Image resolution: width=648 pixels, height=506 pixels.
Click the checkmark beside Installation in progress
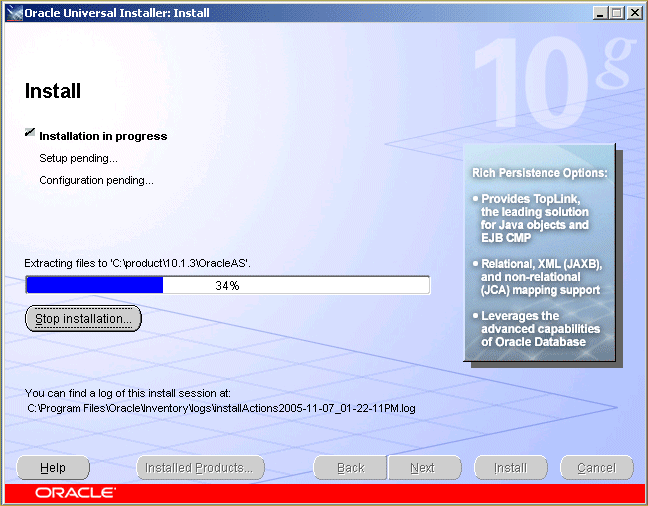pyautogui.click(x=30, y=132)
